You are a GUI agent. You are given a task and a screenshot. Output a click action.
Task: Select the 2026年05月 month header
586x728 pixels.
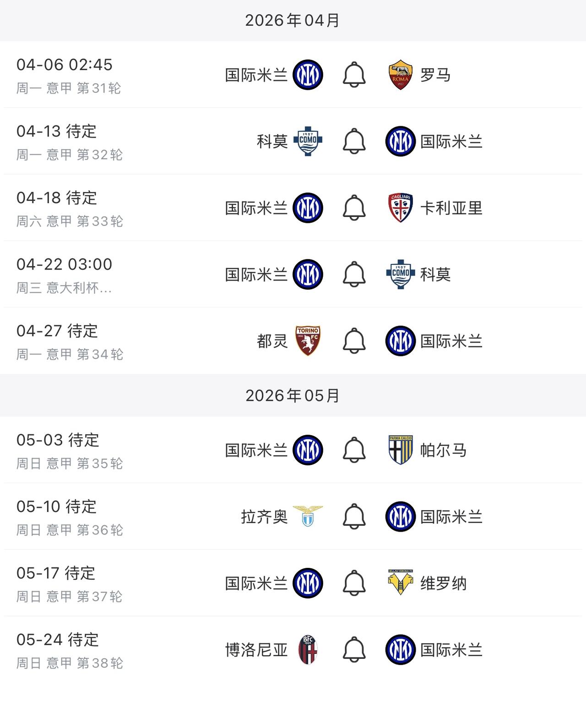point(293,395)
